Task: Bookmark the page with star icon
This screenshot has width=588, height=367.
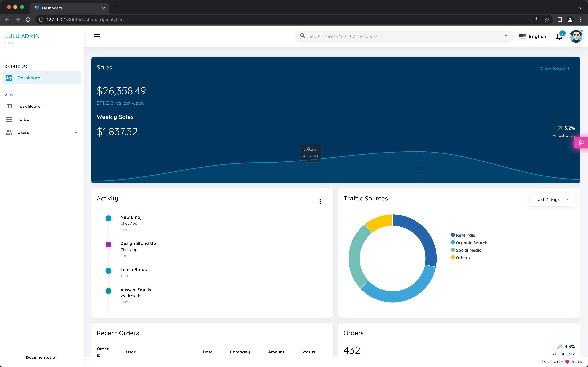Action: coord(547,20)
